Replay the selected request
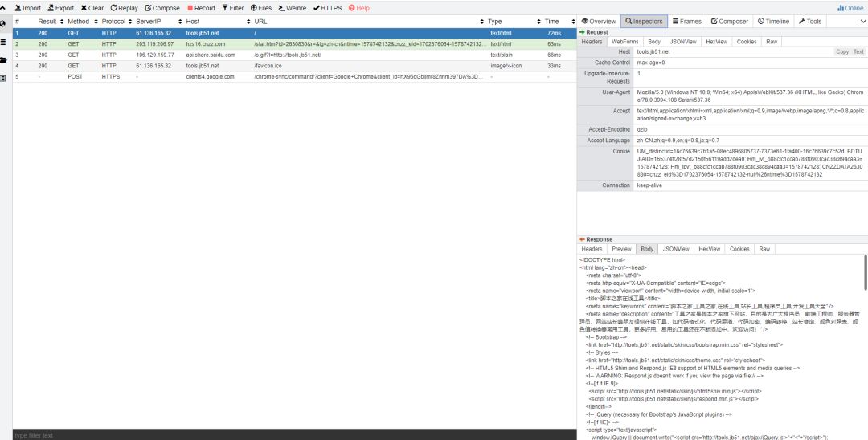This screenshot has height=440, width=868. (124, 8)
